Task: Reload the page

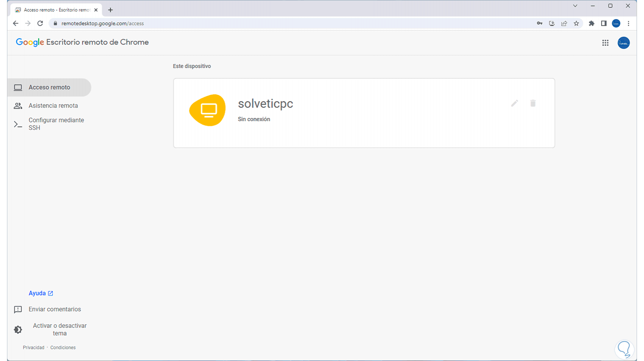Action: (x=40, y=23)
